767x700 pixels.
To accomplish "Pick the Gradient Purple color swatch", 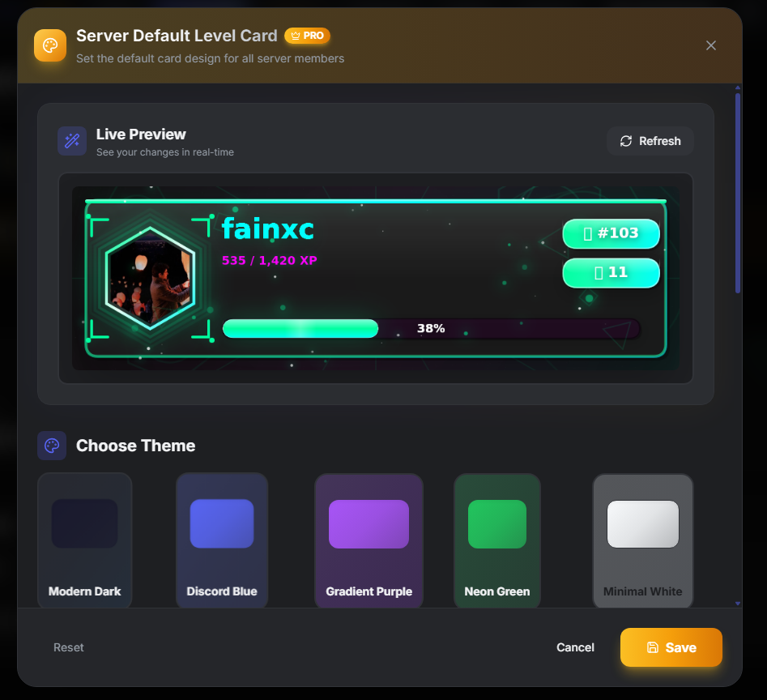I will click(x=369, y=523).
